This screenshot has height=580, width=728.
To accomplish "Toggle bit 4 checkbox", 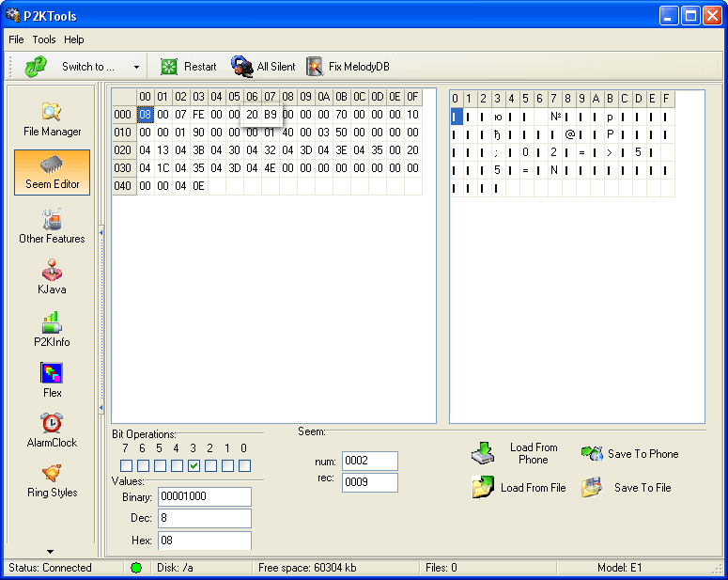I will coord(177,465).
